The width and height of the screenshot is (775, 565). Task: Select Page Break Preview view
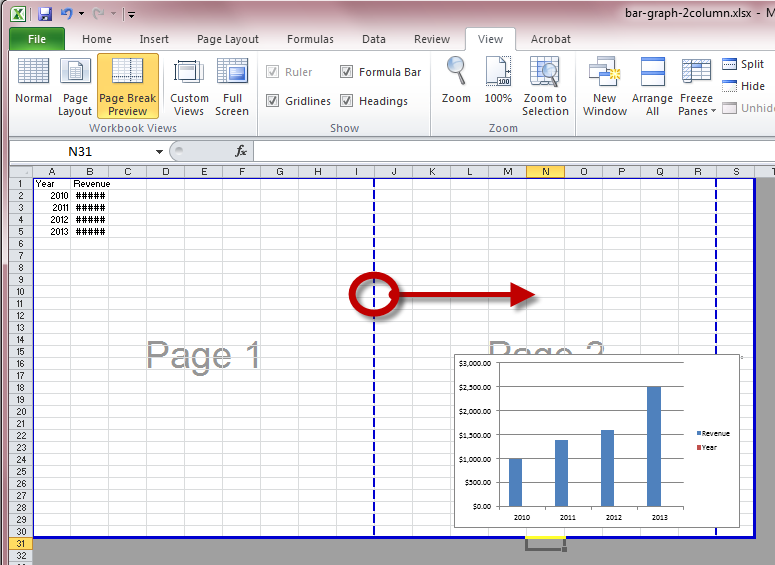point(128,87)
